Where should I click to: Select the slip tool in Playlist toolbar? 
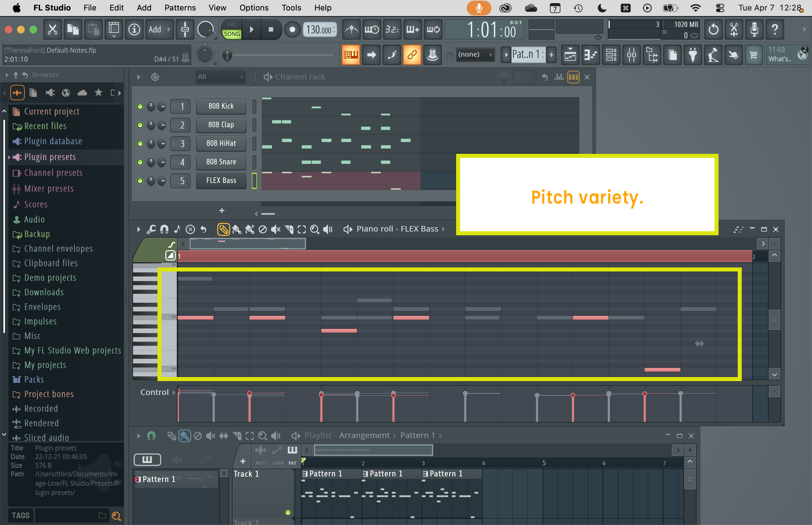[x=223, y=436]
